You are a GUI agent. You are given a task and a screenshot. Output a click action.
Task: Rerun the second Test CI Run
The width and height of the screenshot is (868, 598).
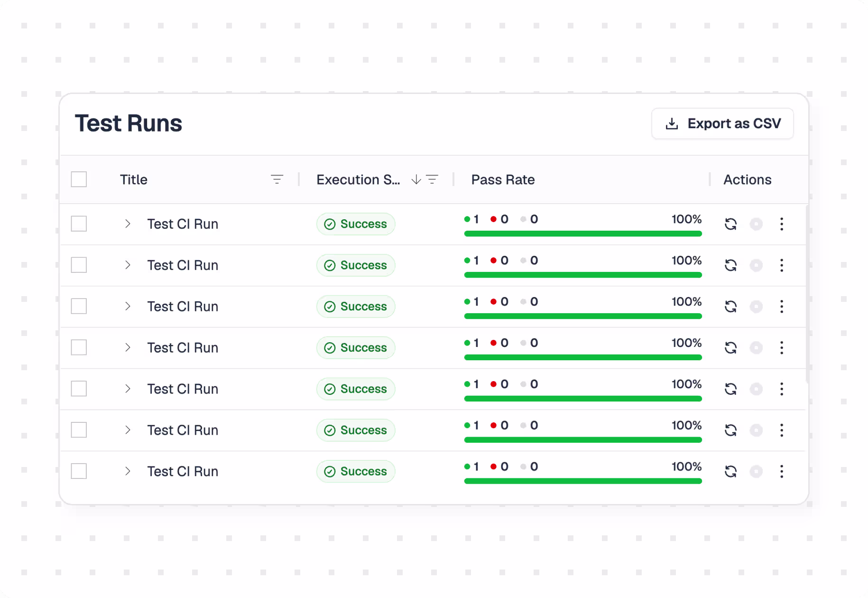730,265
